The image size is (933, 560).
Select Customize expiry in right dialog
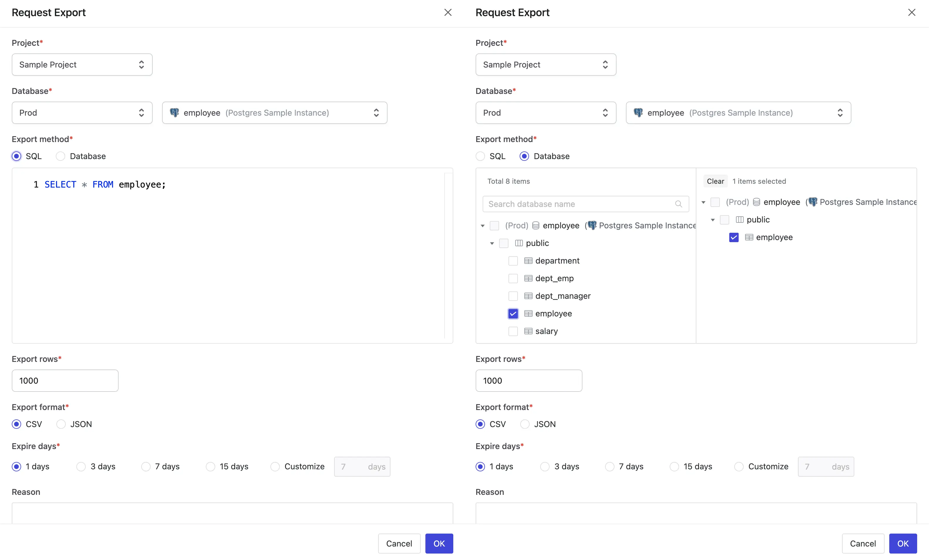[x=739, y=467]
